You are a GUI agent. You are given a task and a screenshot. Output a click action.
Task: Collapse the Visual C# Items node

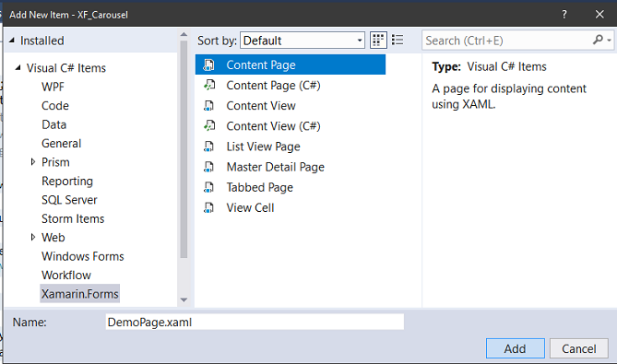tap(18, 67)
